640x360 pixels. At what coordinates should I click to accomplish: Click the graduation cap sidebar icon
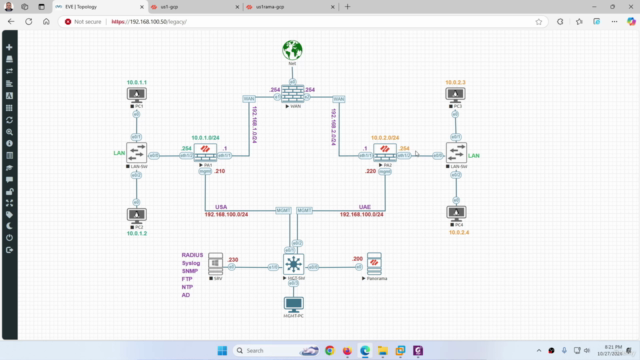[x=9, y=168]
